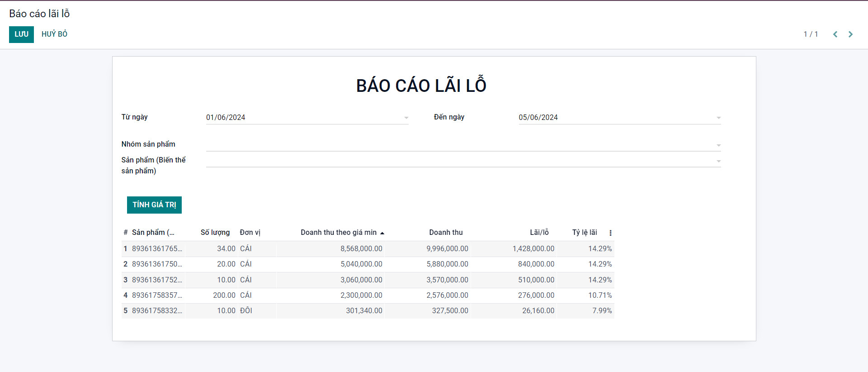Click the Doanh thu column header
The image size is (868, 372).
[x=445, y=233]
